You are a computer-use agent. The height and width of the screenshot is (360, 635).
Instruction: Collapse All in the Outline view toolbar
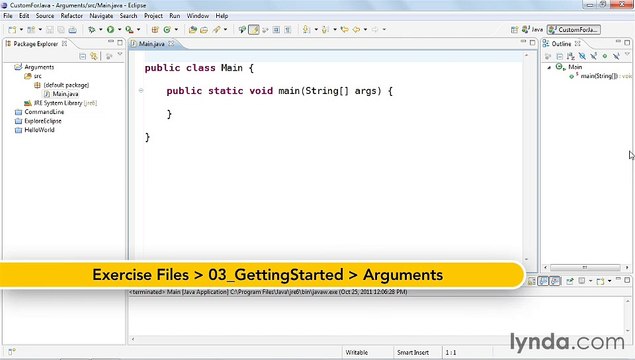tap(560, 56)
